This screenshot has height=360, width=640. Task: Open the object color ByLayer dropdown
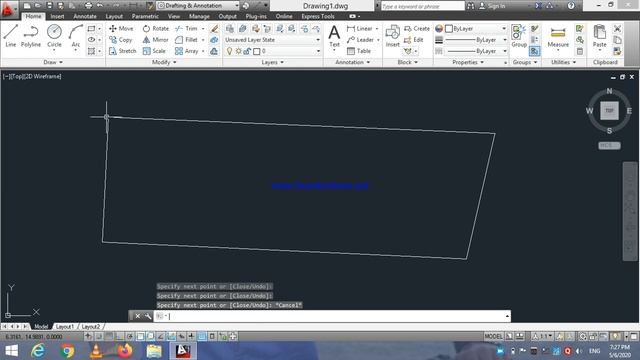[476, 29]
